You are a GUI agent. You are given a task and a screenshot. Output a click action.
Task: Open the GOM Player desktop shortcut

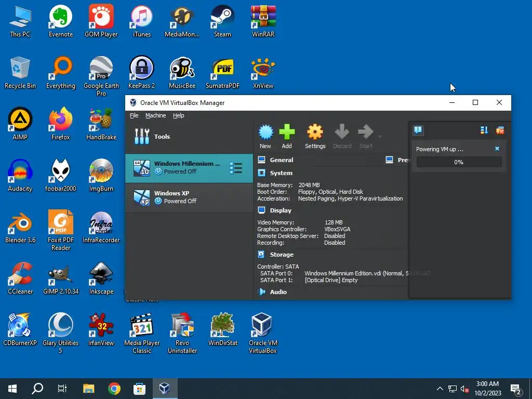point(101,21)
